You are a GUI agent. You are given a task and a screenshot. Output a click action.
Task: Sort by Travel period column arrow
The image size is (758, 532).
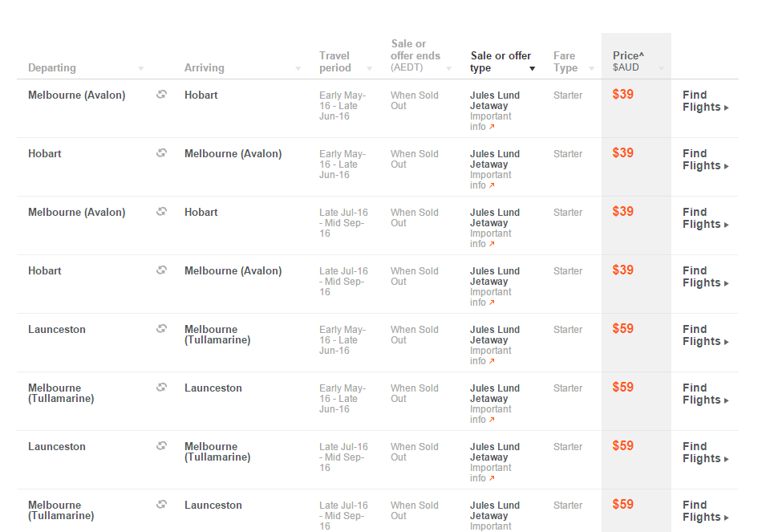(x=369, y=69)
